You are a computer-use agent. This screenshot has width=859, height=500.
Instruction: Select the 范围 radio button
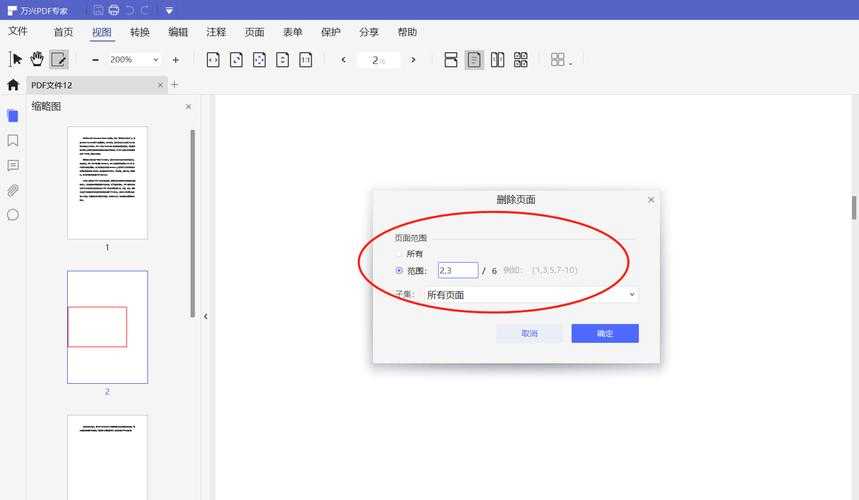coord(400,271)
